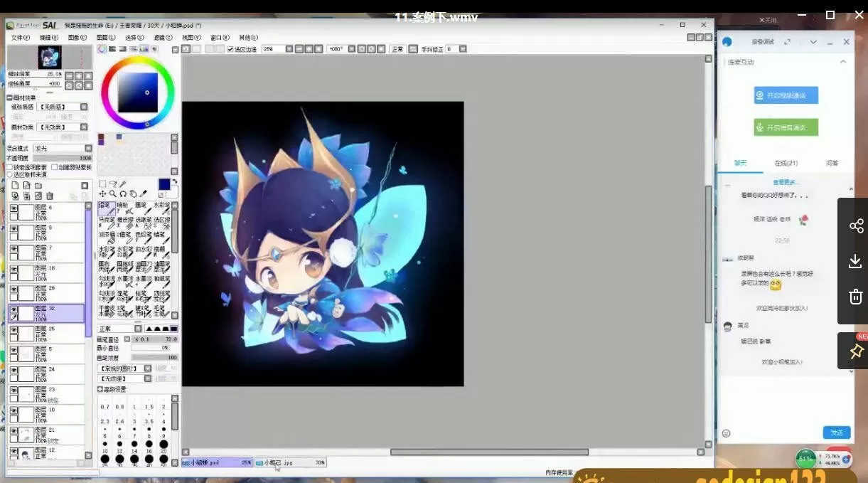Click the blue 开启视频通话 button
868x483 pixels.
pyautogui.click(x=786, y=95)
